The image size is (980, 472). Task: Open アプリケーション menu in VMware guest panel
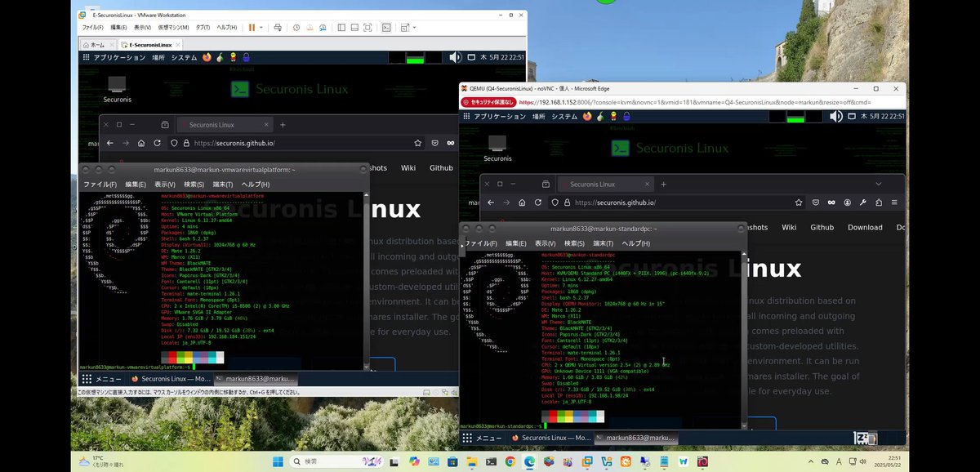click(119, 58)
